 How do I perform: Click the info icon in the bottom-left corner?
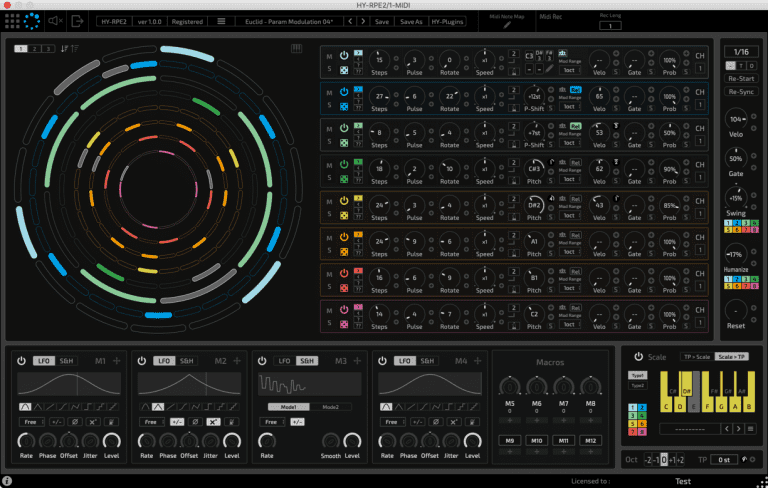click(x=7, y=481)
